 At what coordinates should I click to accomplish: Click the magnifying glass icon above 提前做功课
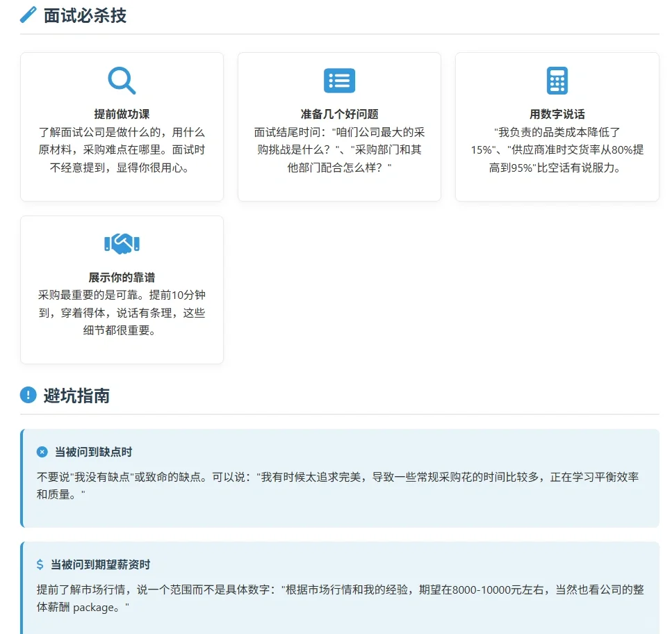pos(121,79)
